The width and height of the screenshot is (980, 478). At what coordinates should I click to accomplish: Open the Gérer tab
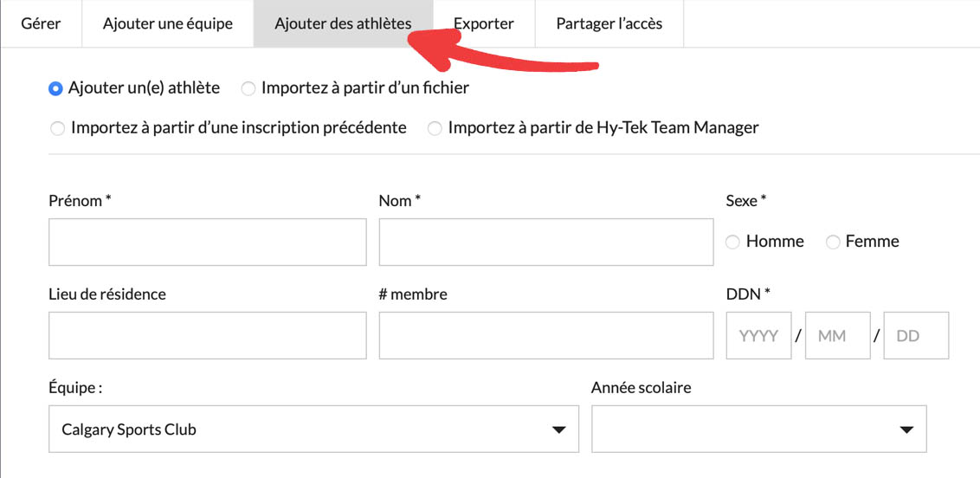tap(41, 23)
